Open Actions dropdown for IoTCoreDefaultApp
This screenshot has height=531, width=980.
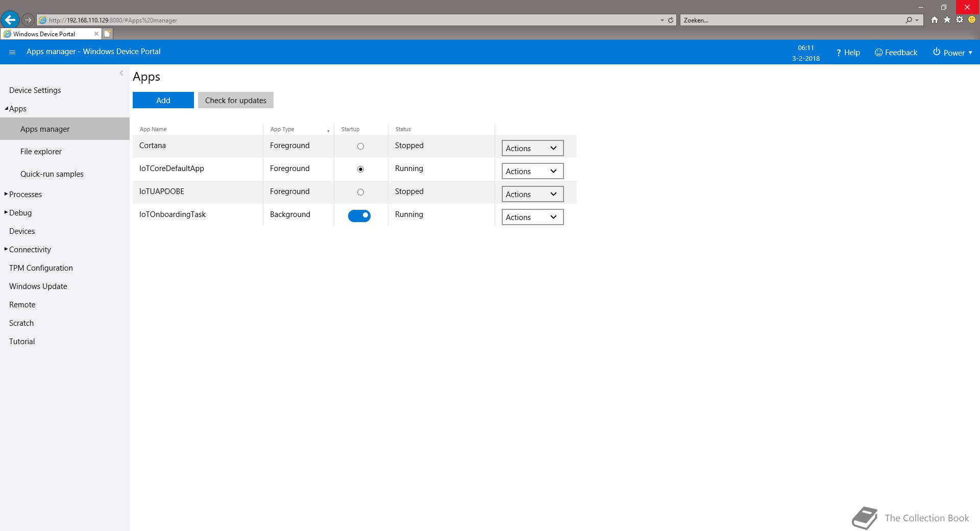[x=532, y=171]
